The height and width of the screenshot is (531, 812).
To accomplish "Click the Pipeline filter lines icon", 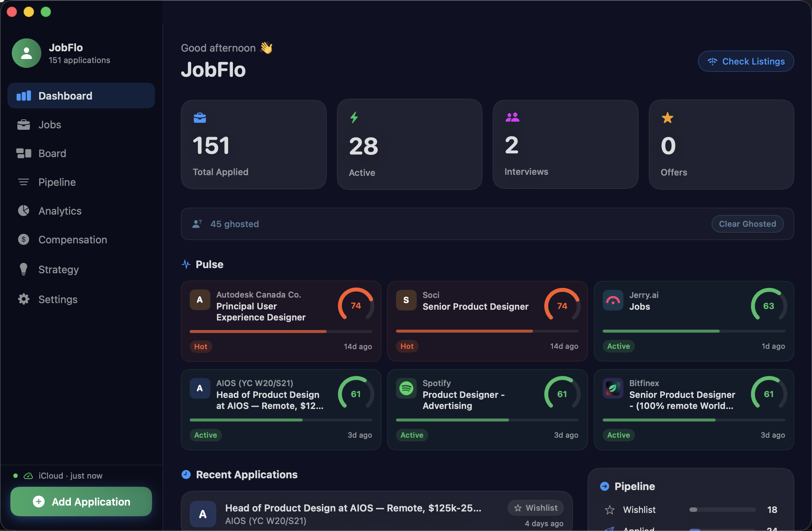I will click(x=24, y=182).
